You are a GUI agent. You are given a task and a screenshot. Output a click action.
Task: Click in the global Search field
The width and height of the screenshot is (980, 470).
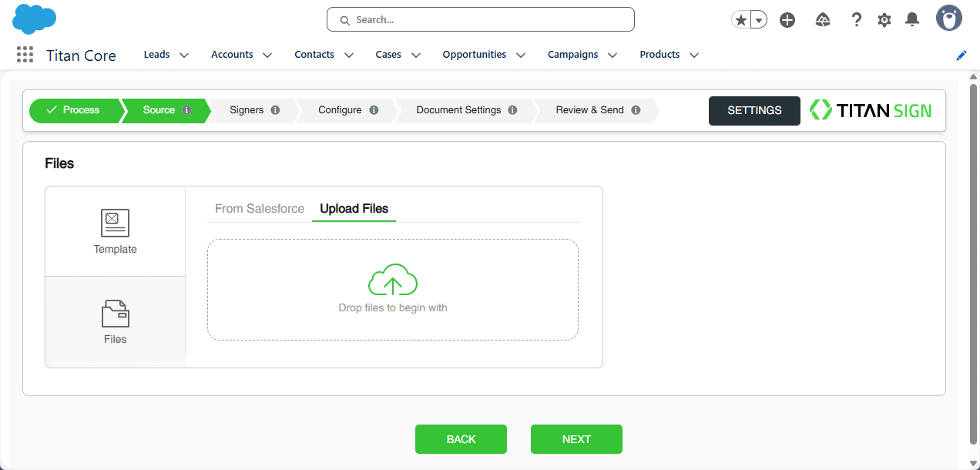[480, 20]
